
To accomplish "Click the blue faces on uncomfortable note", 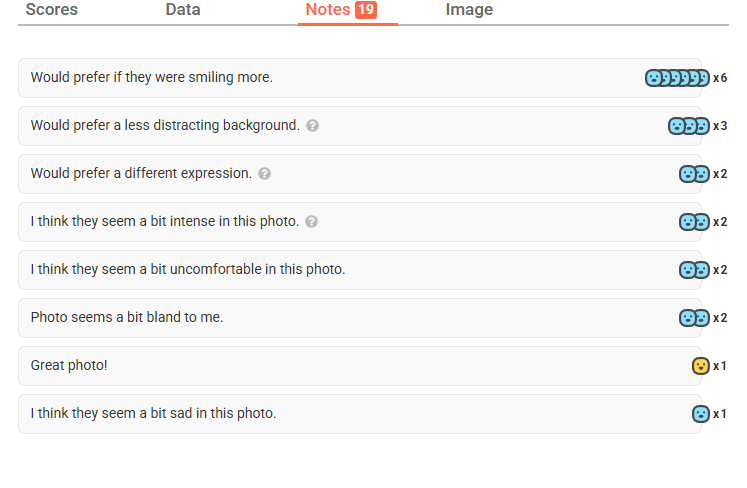I will pyautogui.click(x=694, y=270).
